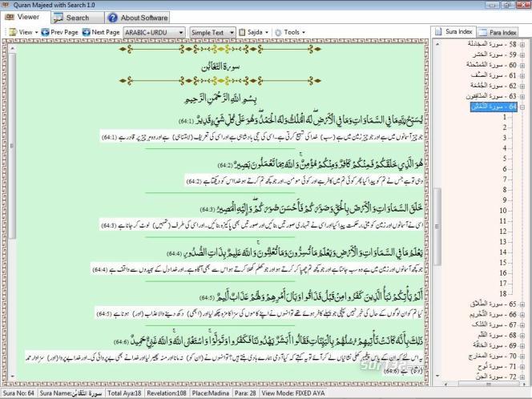Open the Sajda dropdown arrow

tap(266, 33)
